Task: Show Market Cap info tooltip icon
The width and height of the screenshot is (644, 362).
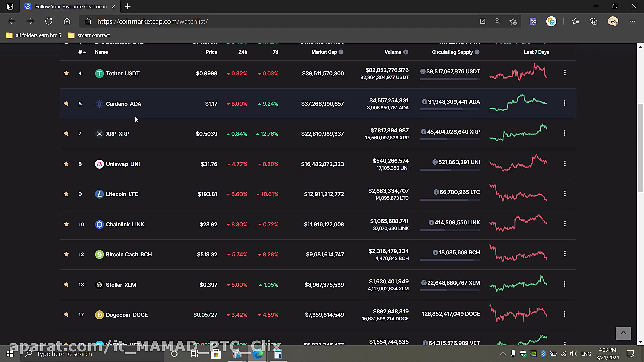Action: tap(341, 52)
